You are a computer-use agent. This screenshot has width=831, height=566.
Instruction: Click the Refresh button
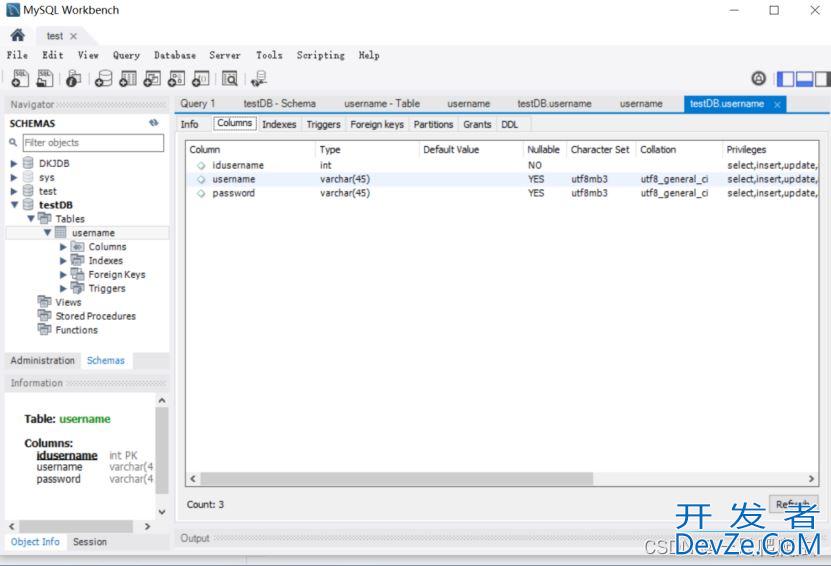pyautogui.click(x=793, y=503)
